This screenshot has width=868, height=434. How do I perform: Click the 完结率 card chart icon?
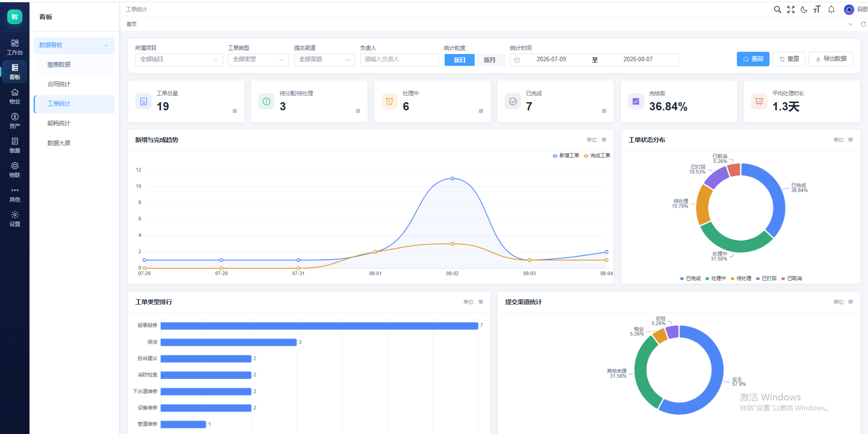tap(636, 101)
